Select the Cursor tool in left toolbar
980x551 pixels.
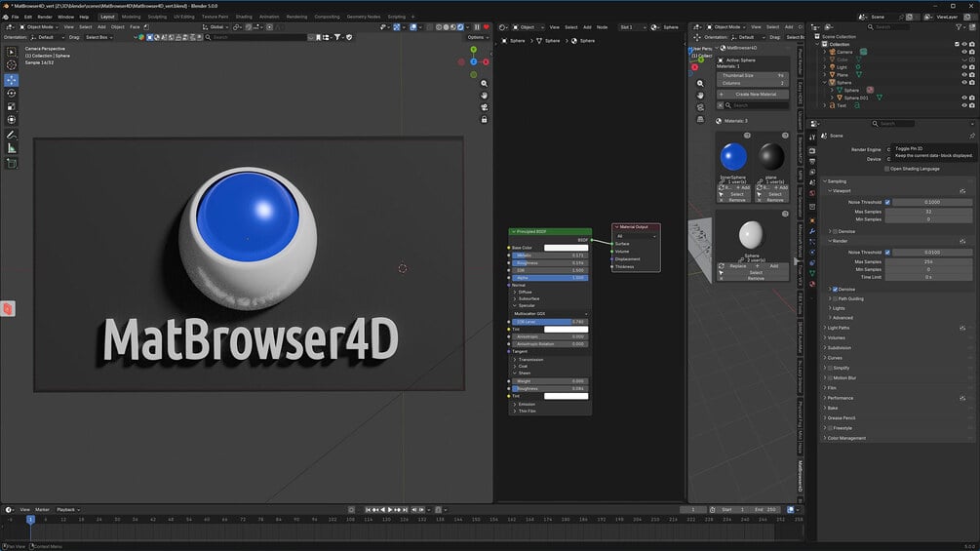(x=12, y=65)
